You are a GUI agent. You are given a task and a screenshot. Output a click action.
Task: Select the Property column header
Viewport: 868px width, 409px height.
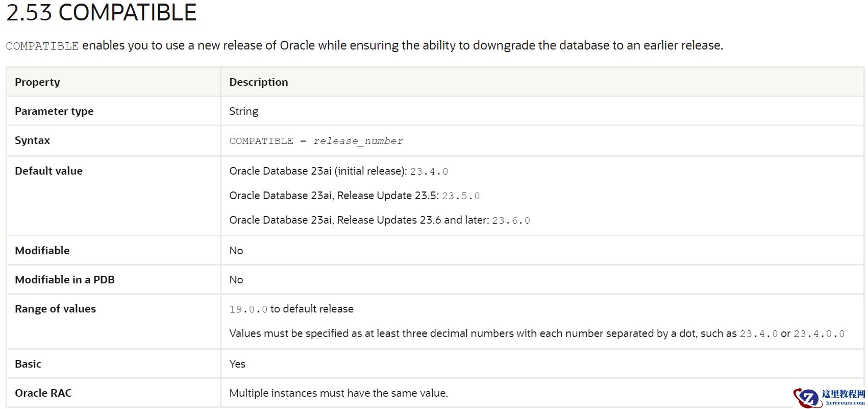(37, 82)
